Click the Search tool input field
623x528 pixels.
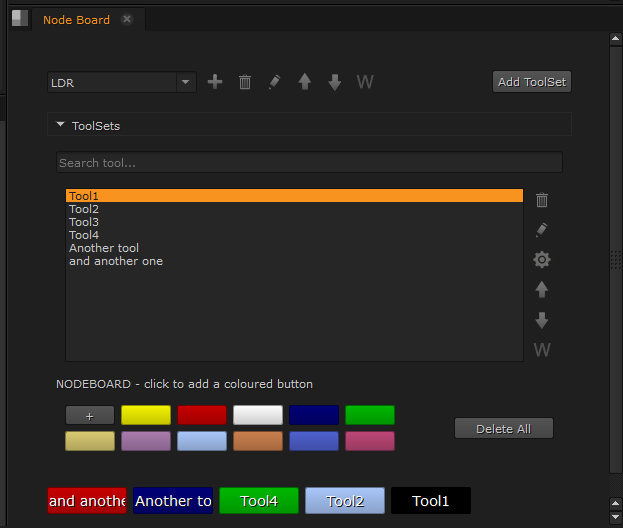[309, 162]
